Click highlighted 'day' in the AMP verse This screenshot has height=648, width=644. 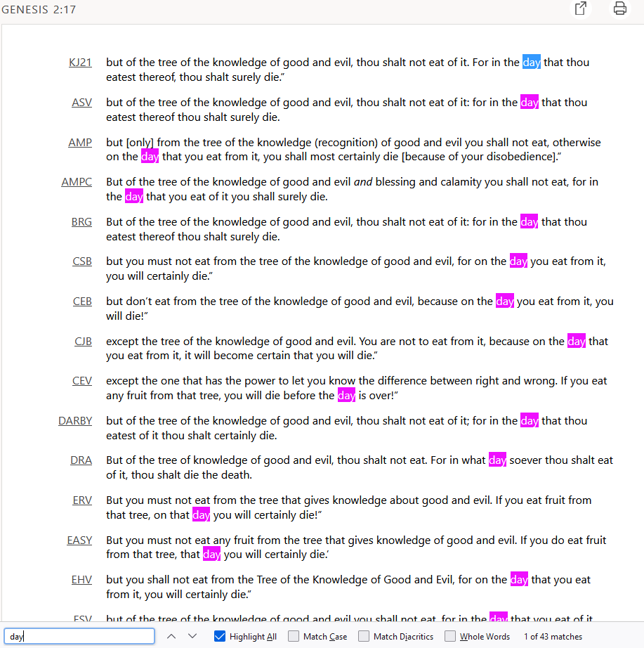(x=150, y=157)
